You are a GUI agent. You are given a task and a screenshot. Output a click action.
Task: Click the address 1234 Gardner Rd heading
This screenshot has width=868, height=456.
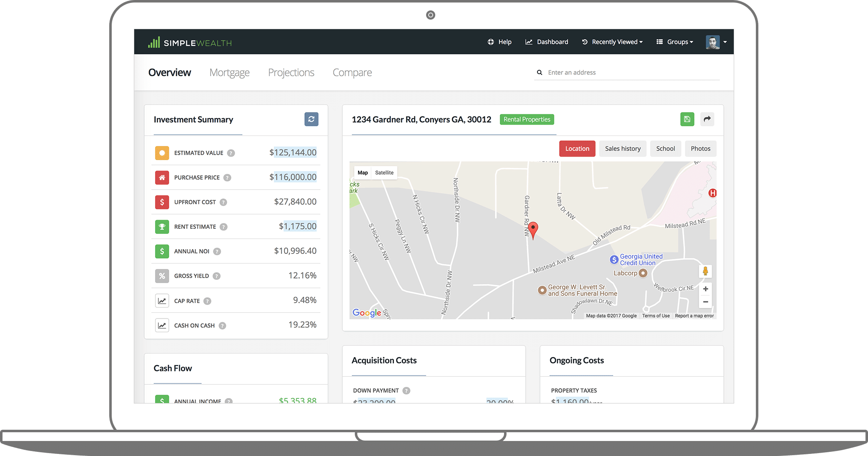click(421, 120)
